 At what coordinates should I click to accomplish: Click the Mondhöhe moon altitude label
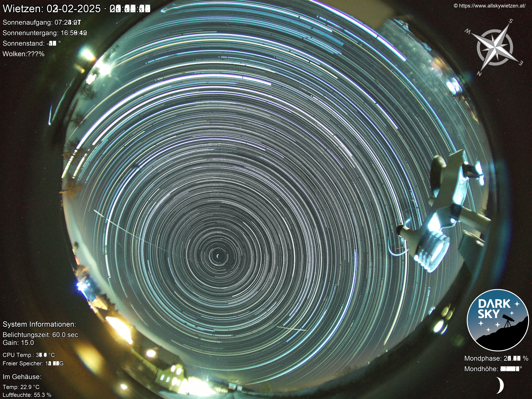point(493,369)
